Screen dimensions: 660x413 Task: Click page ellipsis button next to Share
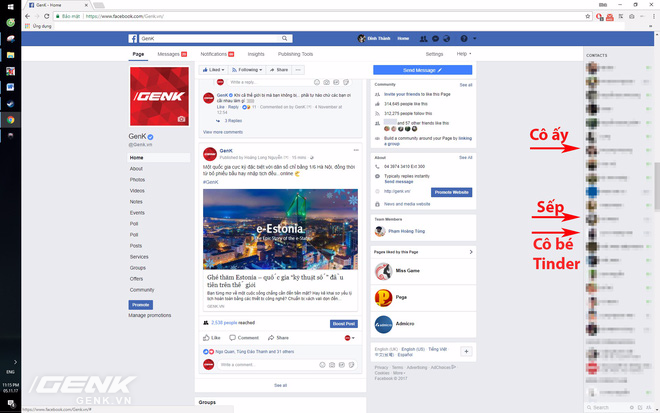[x=298, y=70]
